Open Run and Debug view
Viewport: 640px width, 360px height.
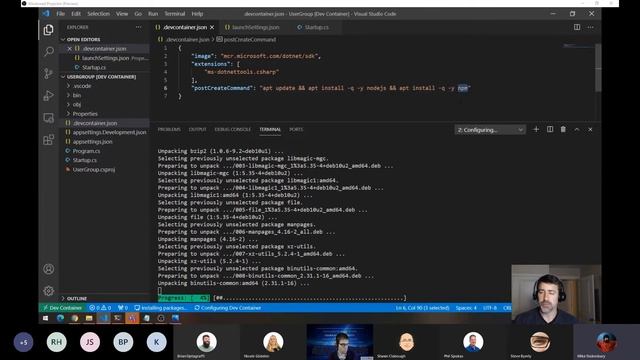[x=49, y=96]
